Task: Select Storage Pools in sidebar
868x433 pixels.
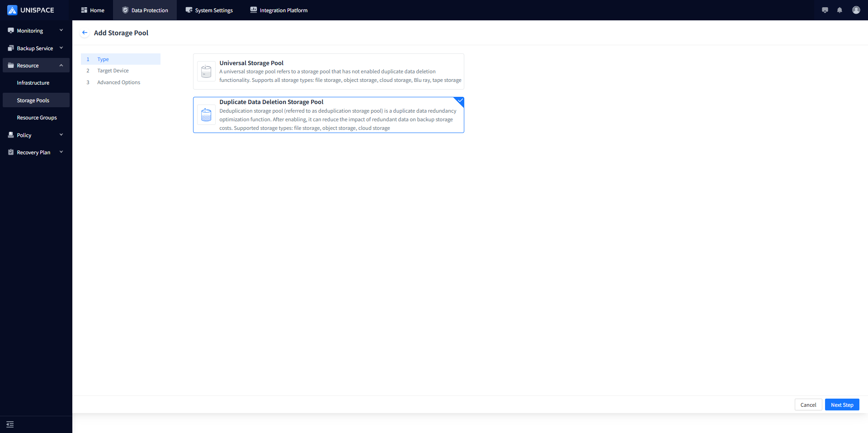Action: [36, 100]
